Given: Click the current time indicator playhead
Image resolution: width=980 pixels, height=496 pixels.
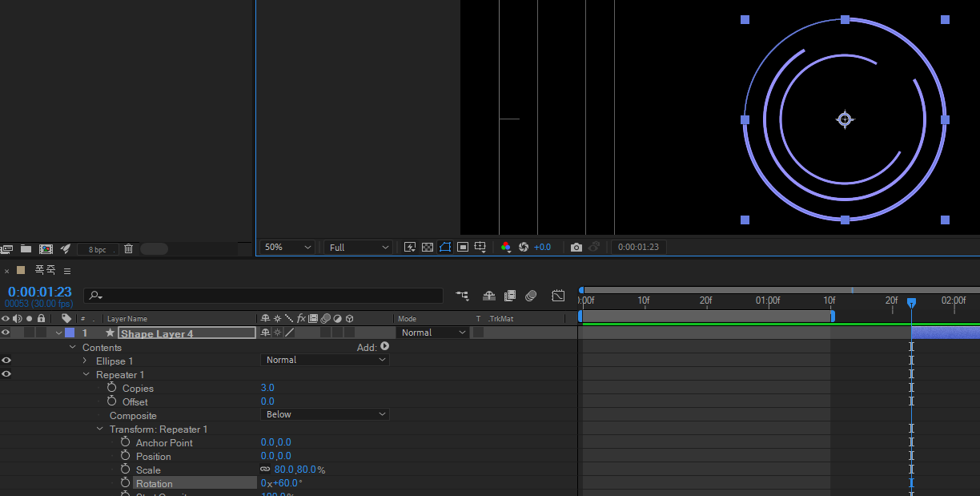Looking at the screenshot, I should 911,302.
